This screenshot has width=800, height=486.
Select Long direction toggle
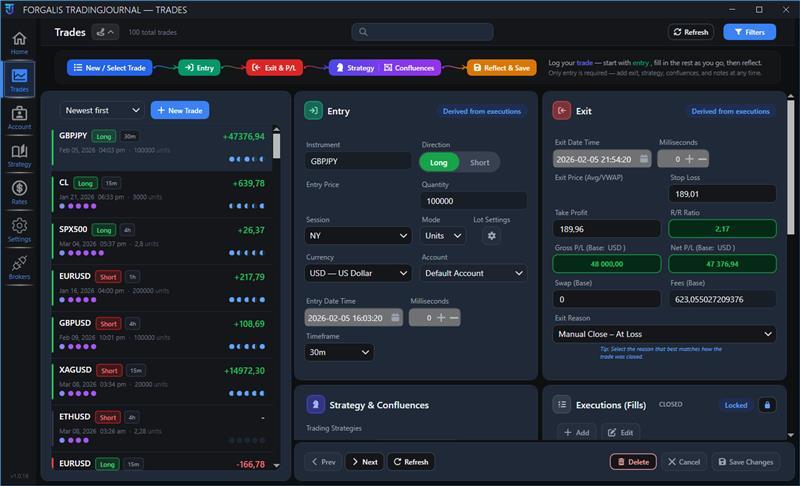439,162
